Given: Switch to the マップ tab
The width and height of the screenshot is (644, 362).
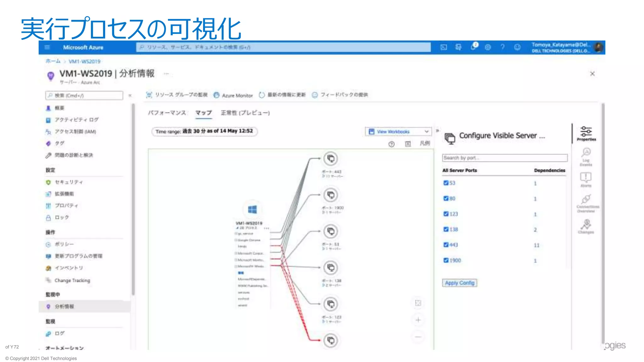Looking at the screenshot, I should point(203,113).
